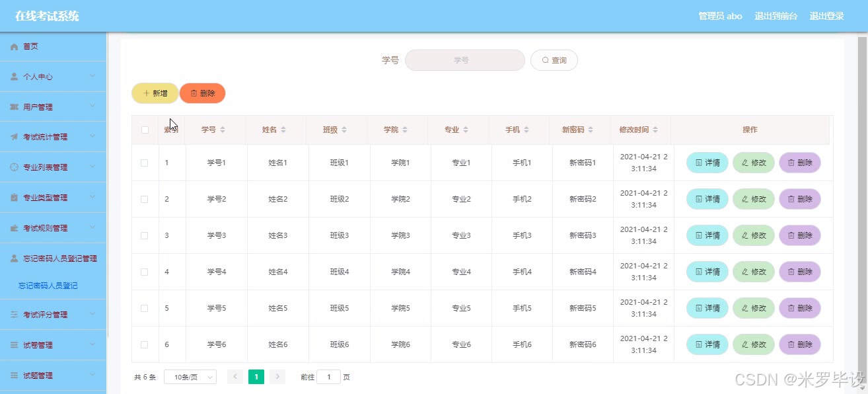
Task: Click the 操作 column header
Action: coord(750,130)
